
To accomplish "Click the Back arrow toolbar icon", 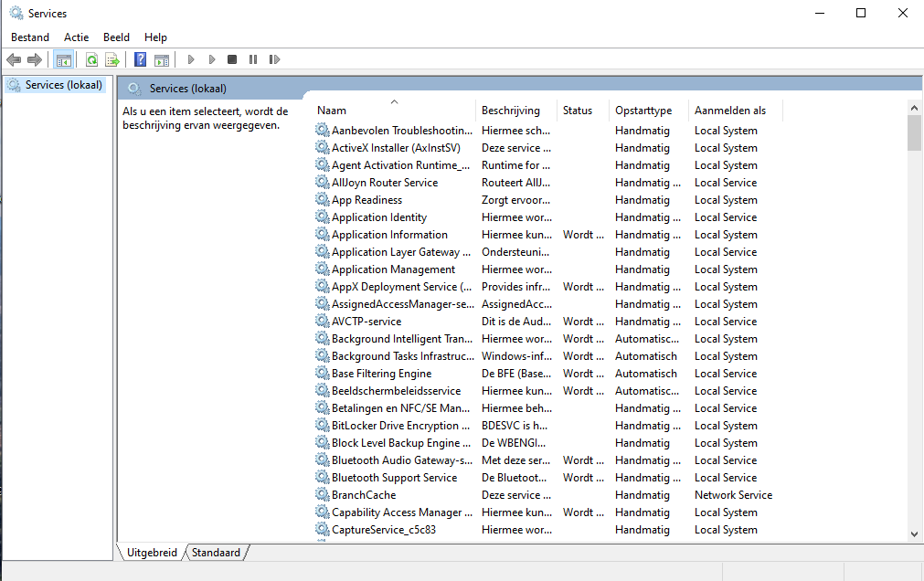I will click(14, 59).
